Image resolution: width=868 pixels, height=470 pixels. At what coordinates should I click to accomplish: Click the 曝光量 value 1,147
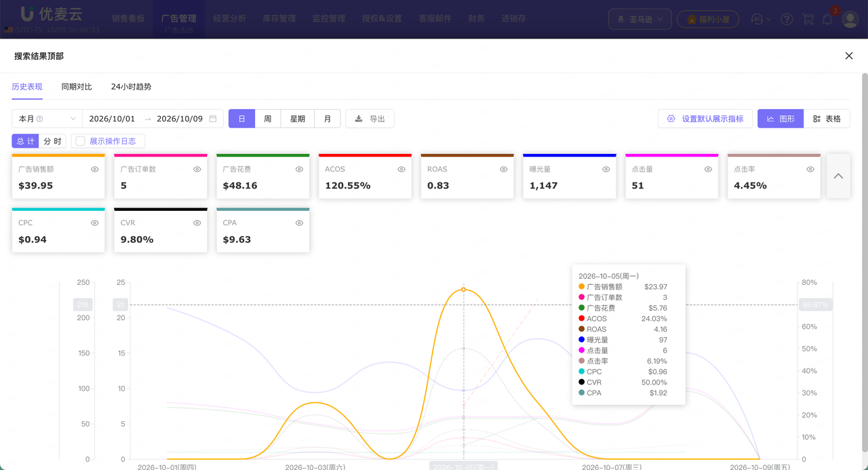point(543,186)
